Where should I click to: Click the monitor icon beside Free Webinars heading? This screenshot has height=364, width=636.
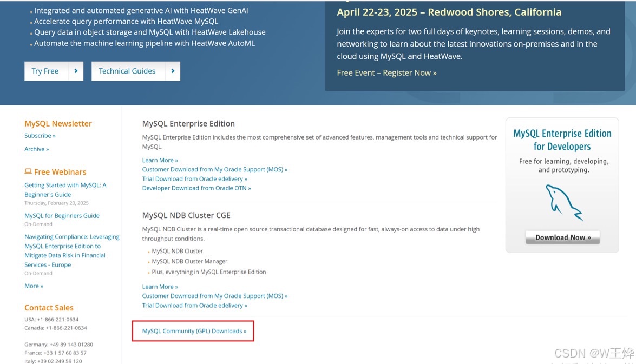(28, 170)
